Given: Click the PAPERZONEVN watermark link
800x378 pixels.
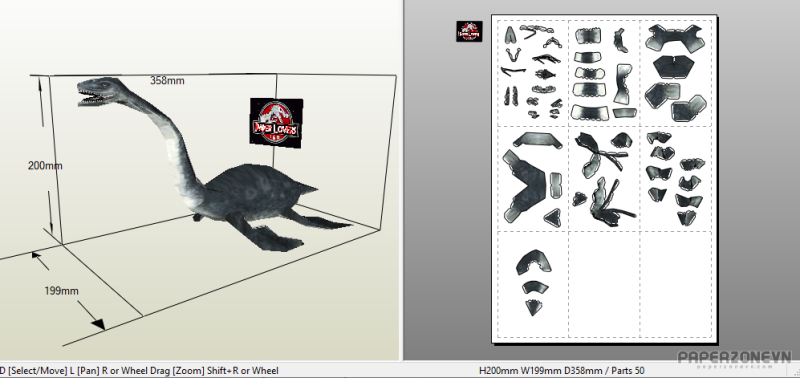Looking at the screenshot, I should tap(735, 358).
